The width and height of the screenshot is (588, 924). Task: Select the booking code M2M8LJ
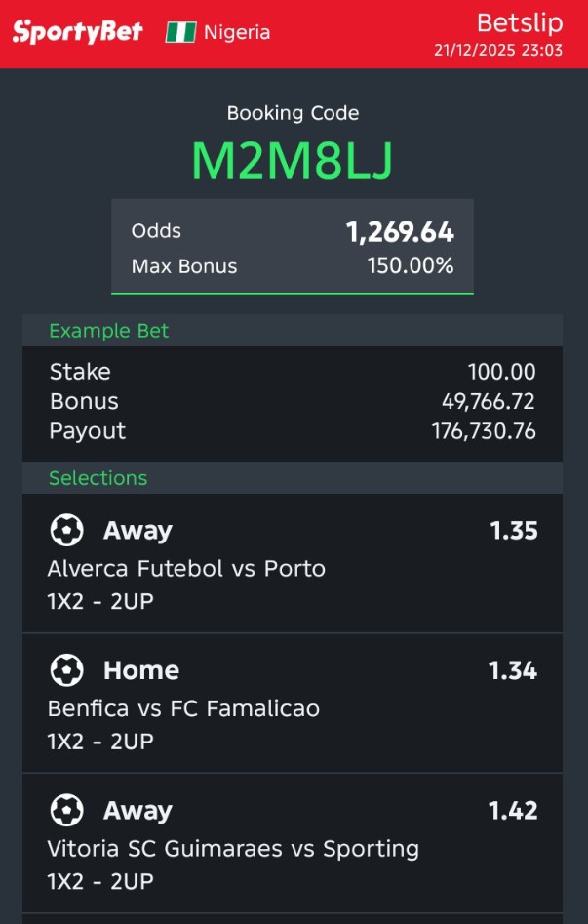293,161
